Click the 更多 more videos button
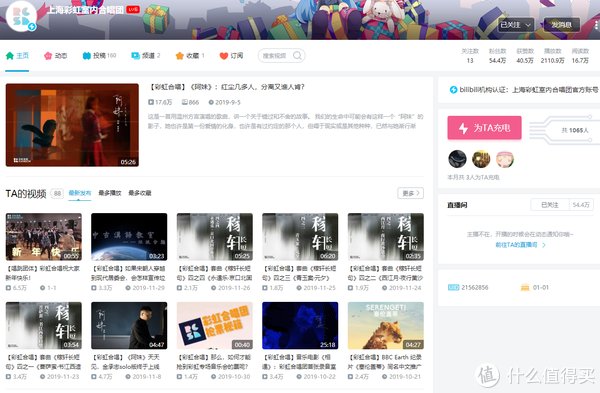Image resolution: width=600 pixels, height=393 pixels. (410, 193)
